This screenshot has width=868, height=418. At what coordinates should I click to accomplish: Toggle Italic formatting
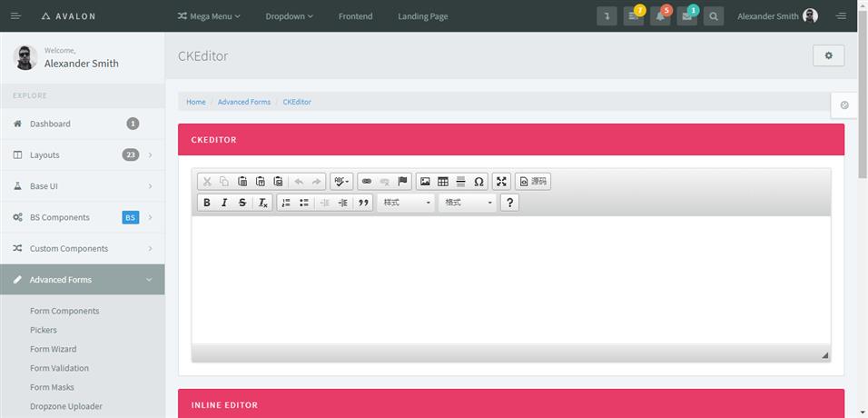[x=224, y=203]
